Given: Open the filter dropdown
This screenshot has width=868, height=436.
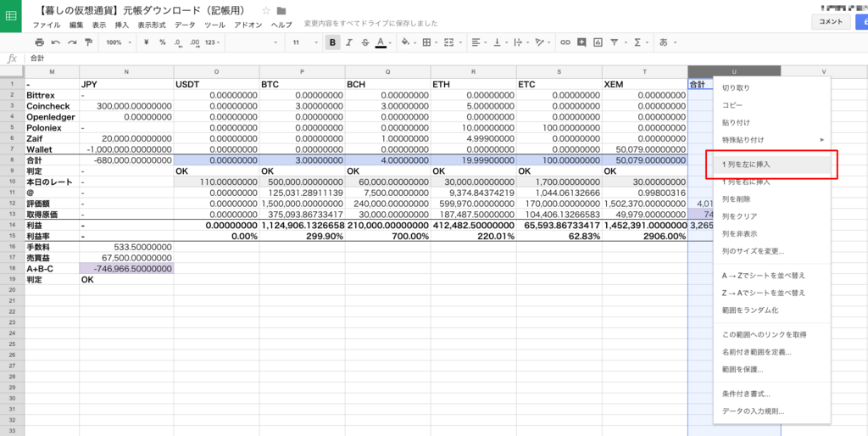Looking at the screenshot, I should [x=617, y=42].
